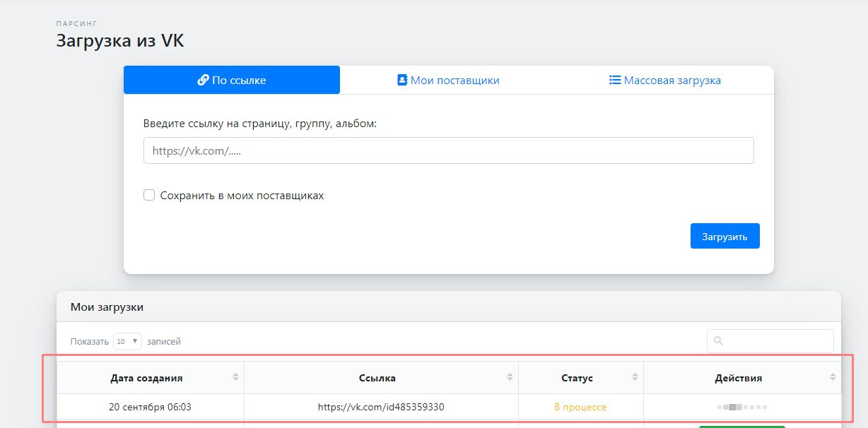Click sort arrows in Дата создания column
Screen dimensions: 868x428
coord(235,378)
